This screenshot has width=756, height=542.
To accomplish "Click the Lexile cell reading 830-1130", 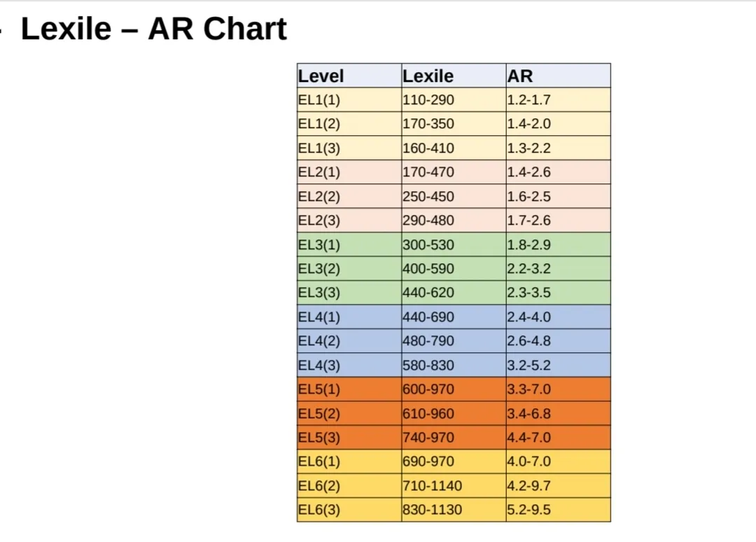I will [453, 510].
